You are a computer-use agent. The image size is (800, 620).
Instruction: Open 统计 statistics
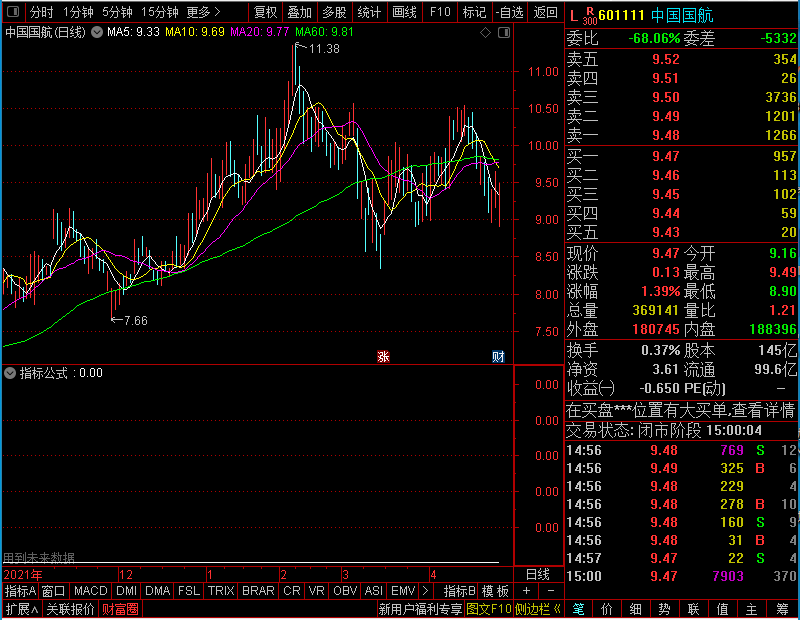tap(369, 12)
